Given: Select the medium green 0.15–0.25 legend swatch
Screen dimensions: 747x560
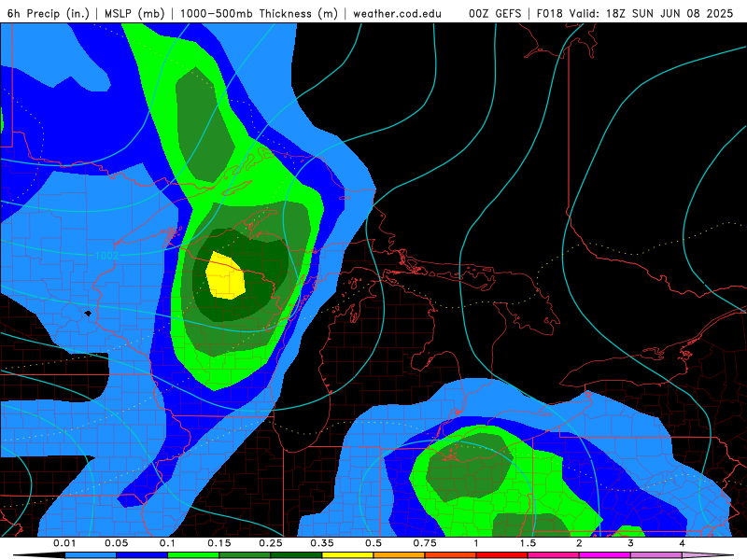Looking at the screenshot, I should coord(245,555).
